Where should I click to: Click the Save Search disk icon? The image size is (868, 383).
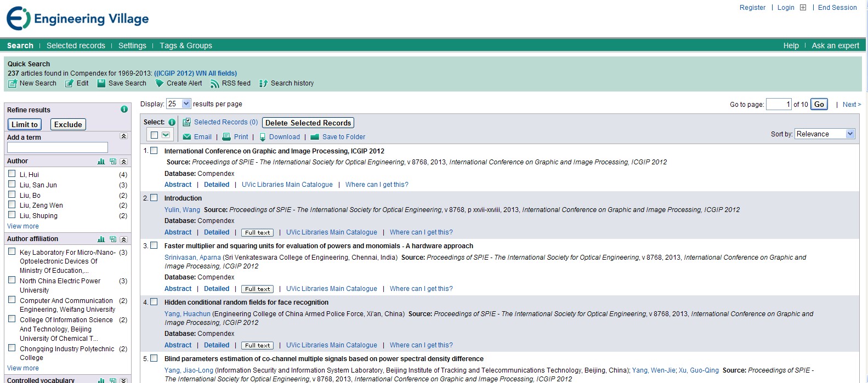point(101,83)
